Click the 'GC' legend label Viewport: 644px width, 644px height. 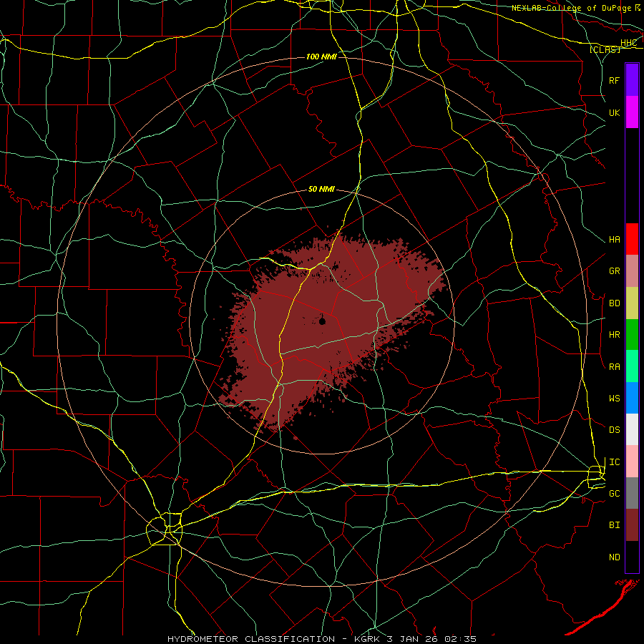pyautogui.click(x=615, y=494)
